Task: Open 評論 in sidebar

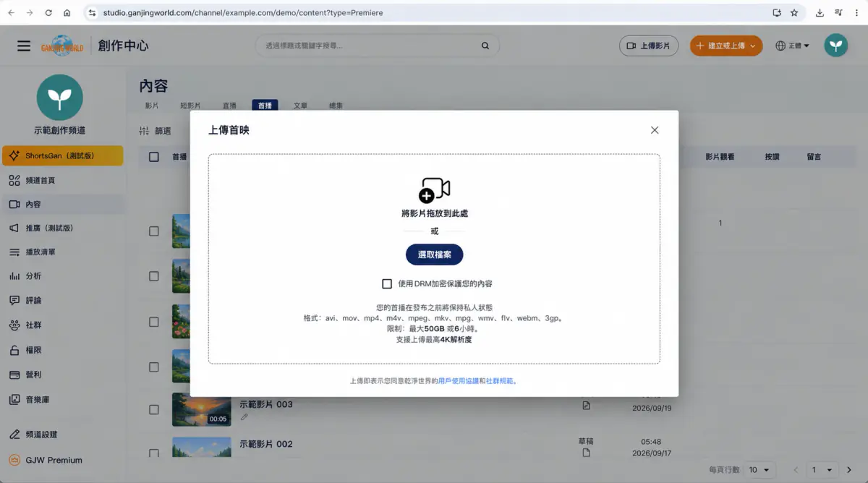Action: pyautogui.click(x=62, y=300)
